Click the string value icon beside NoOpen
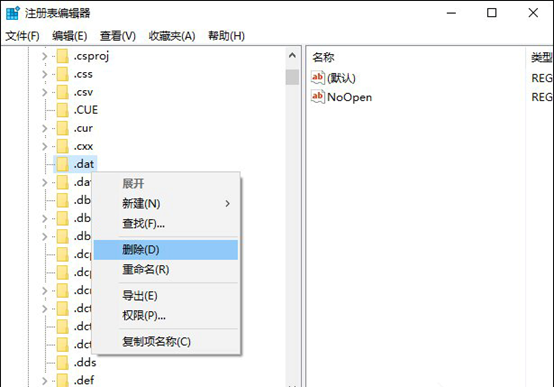This screenshot has height=387, width=554. (318, 96)
